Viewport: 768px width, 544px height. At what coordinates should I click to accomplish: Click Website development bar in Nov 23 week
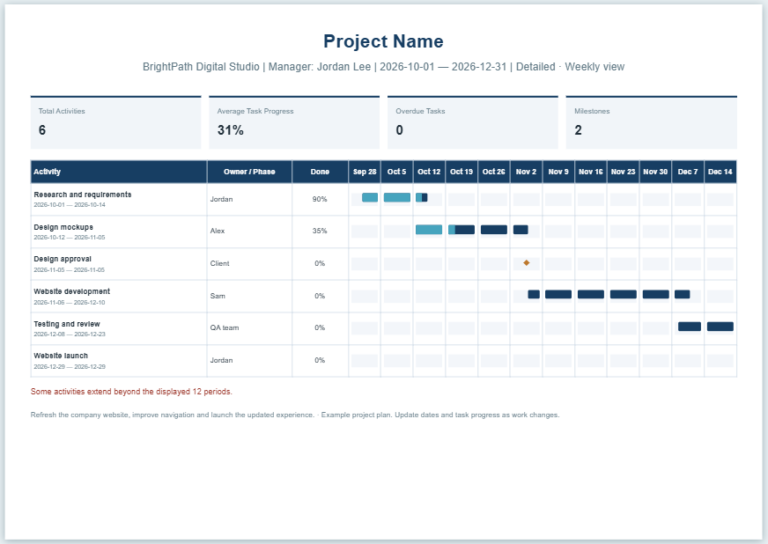[x=623, y=294]
